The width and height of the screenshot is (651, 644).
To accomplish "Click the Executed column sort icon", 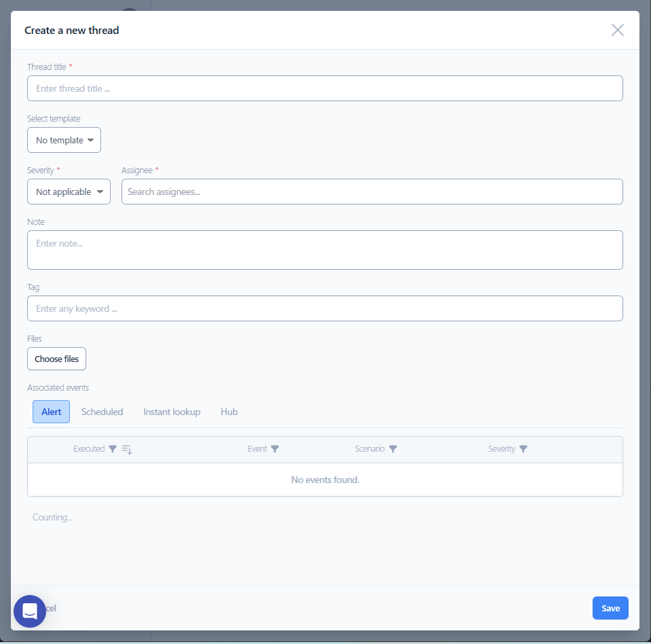I will tap(127, 449).
